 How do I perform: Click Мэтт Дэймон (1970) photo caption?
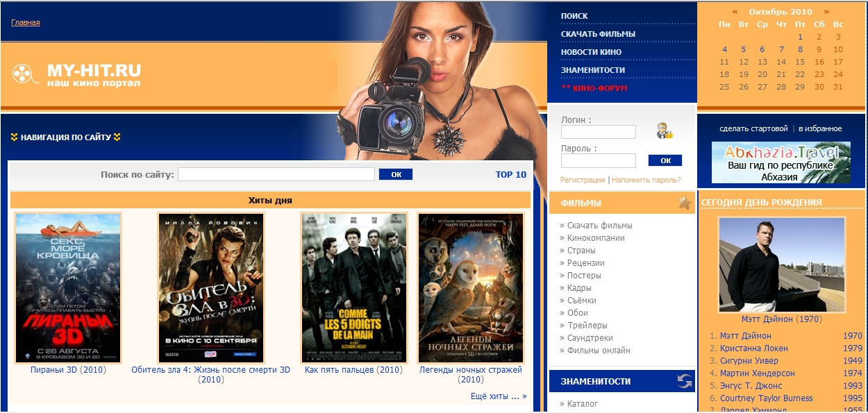point(781,319)
